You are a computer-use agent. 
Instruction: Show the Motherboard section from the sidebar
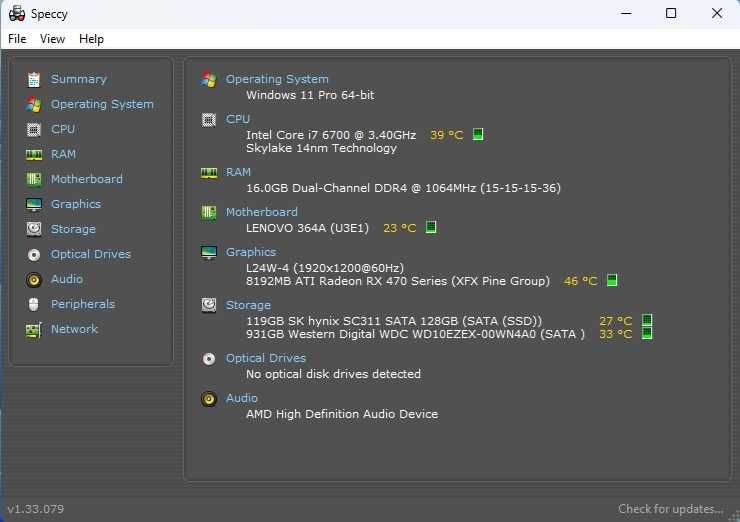(87, 179)
